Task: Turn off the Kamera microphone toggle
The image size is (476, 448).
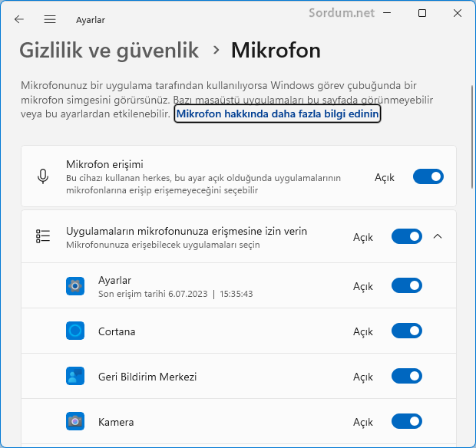Action: coord(407,421)
